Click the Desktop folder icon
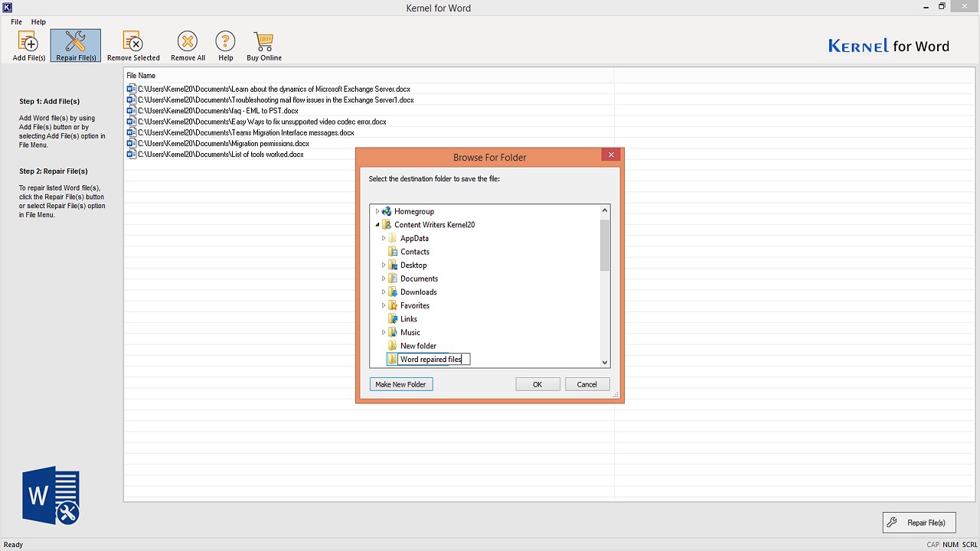Viewport: 980px width, 551px height. pos(393,265)
